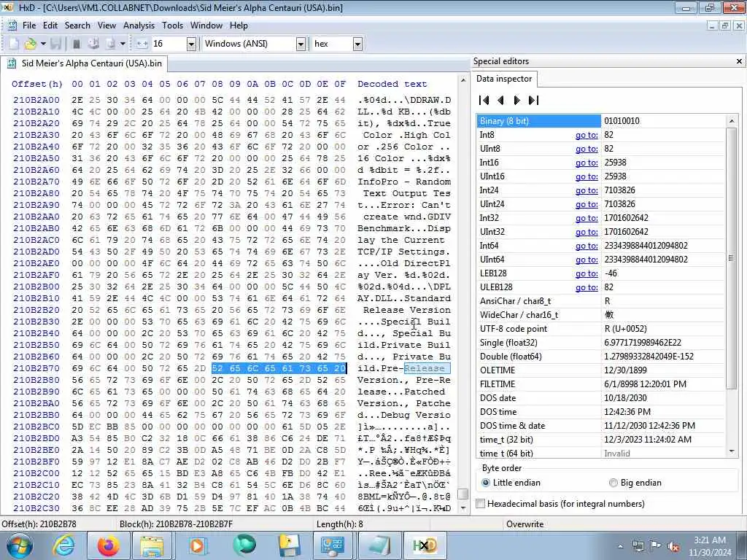Click the FILETIME value 6/1/8998

[x=645, y=384]
